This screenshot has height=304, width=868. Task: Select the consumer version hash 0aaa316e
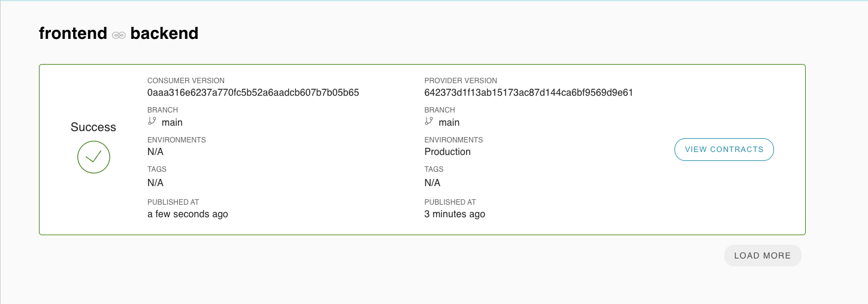pos(253,93)
